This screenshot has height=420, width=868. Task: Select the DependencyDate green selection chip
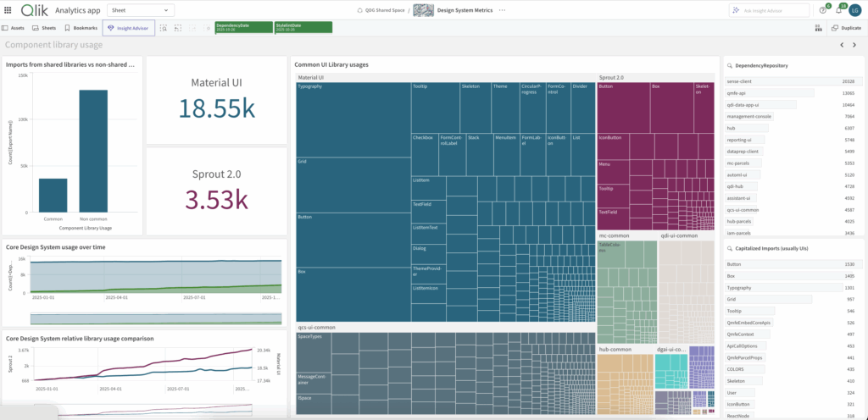click(244, 28)
